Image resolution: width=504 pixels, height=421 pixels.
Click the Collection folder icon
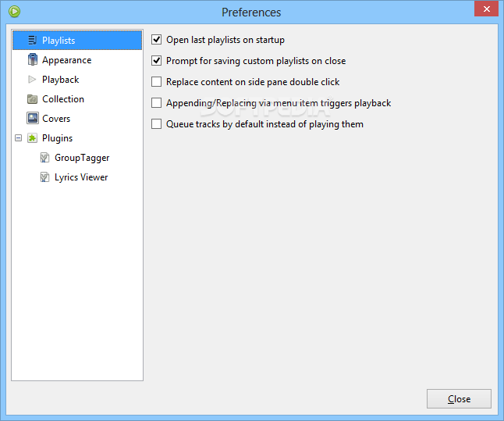(x=32, y=99)
